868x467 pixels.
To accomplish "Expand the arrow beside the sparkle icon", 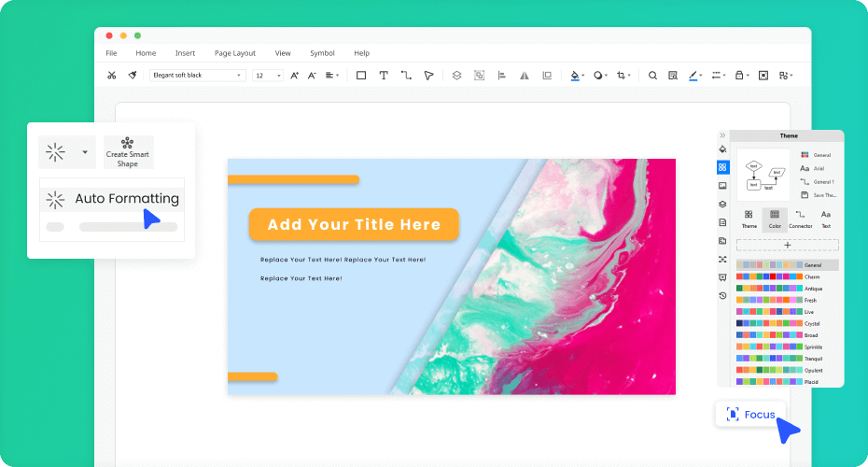I will (x=85, y=152).
